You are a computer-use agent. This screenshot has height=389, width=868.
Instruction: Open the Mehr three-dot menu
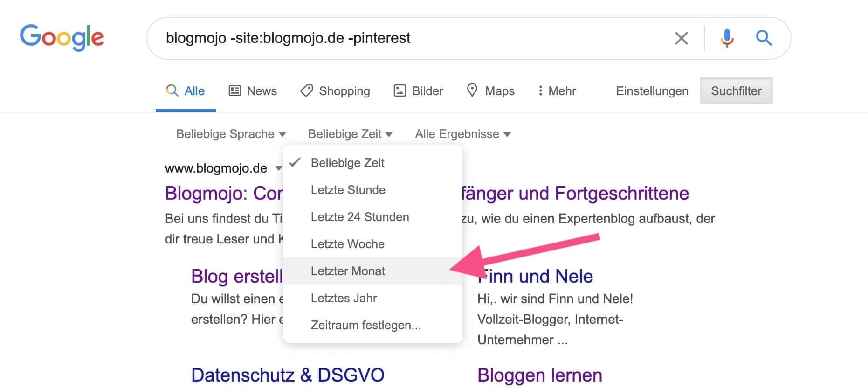[557, 91]
